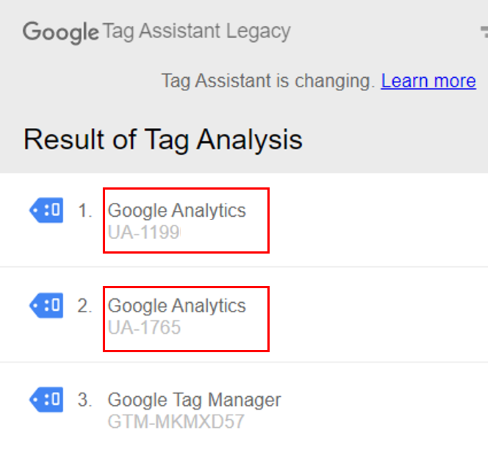Open the Learn more link
The height and width of the screenshot is (450, 488).
[x=428, y=81]
